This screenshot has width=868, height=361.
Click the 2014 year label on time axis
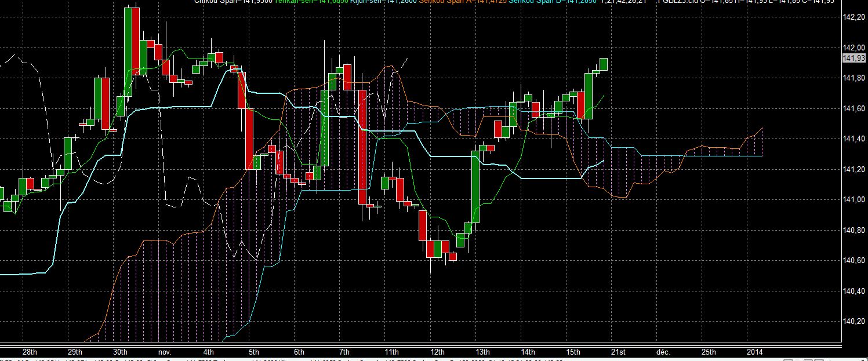coord(755,352)
